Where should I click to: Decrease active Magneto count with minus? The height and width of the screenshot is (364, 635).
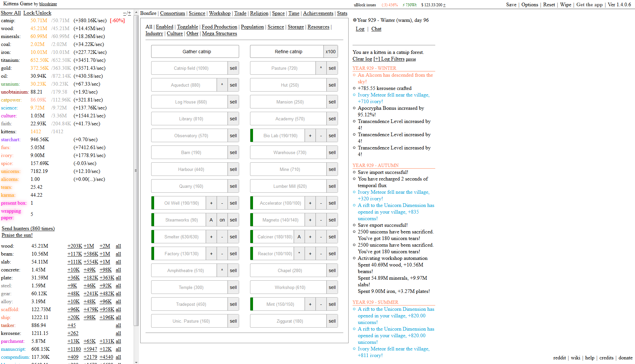(x=321, y=220)
